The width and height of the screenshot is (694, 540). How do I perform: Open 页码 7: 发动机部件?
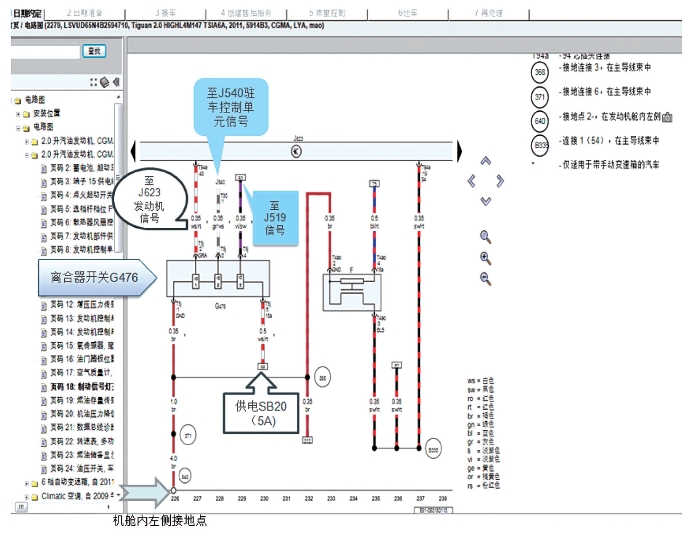(x=82, y=236)
